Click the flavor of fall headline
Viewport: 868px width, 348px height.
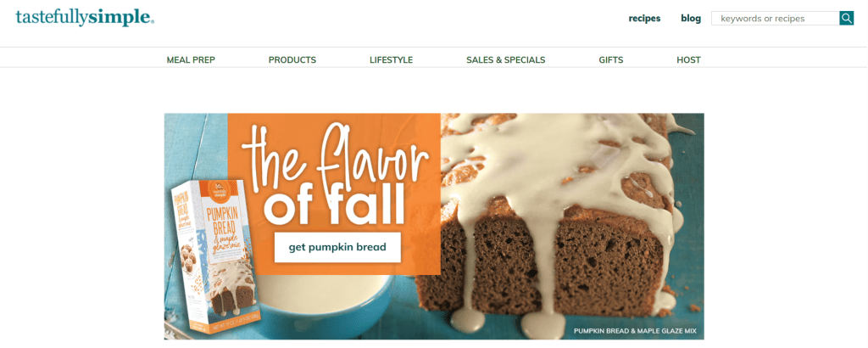click(336, 175)
